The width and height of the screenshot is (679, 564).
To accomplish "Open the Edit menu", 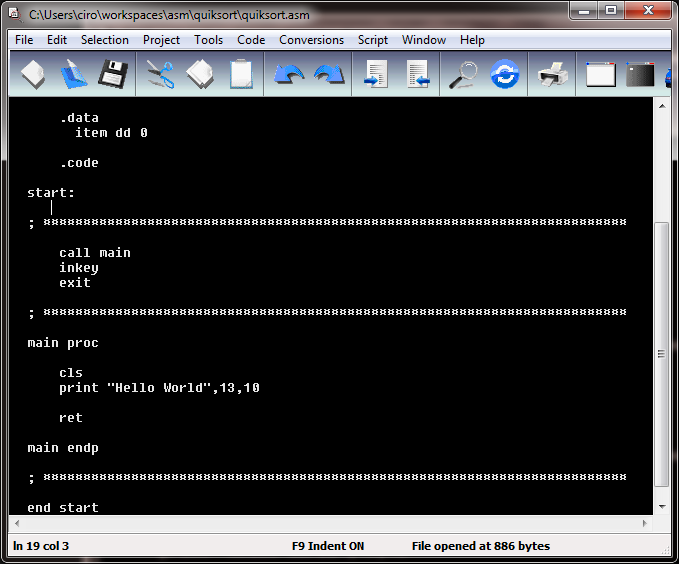I will (x=57, y=40).
